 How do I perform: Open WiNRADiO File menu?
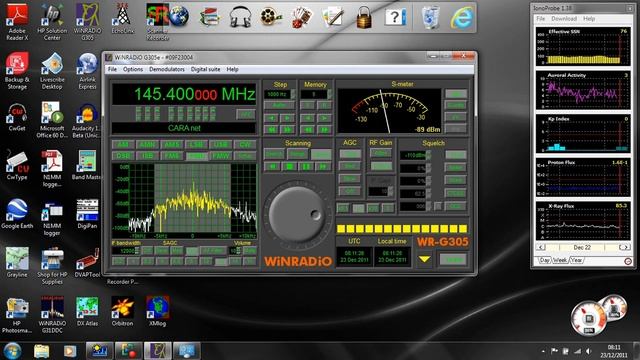point(112,69)
